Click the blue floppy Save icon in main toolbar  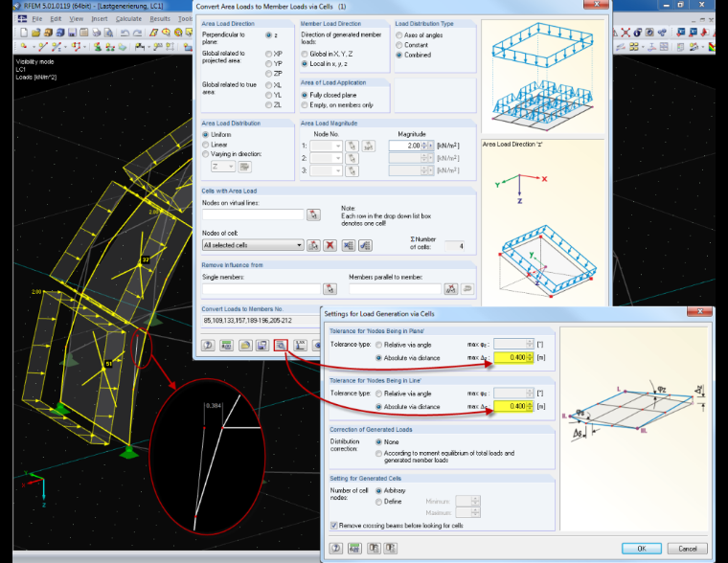72,33
